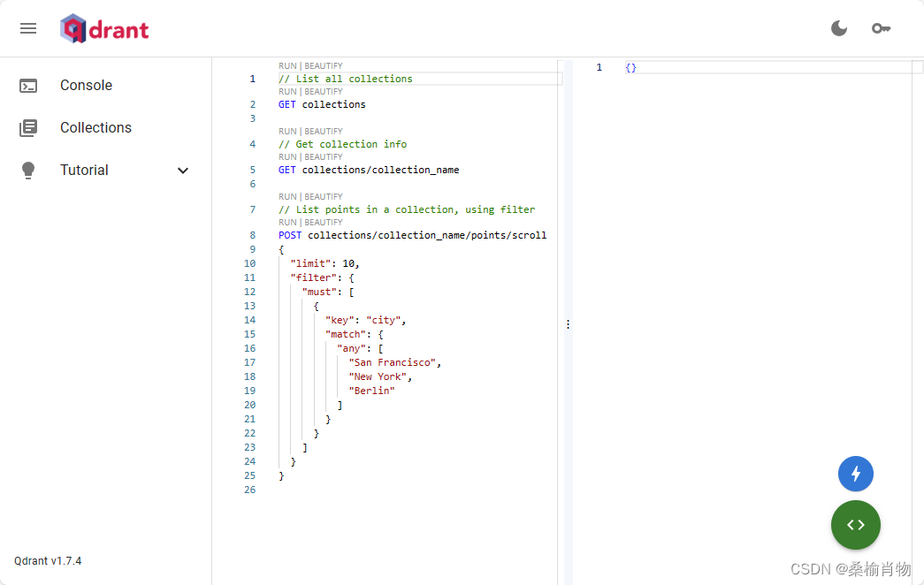
Task: Click the "New York" value
Action: 378,377
